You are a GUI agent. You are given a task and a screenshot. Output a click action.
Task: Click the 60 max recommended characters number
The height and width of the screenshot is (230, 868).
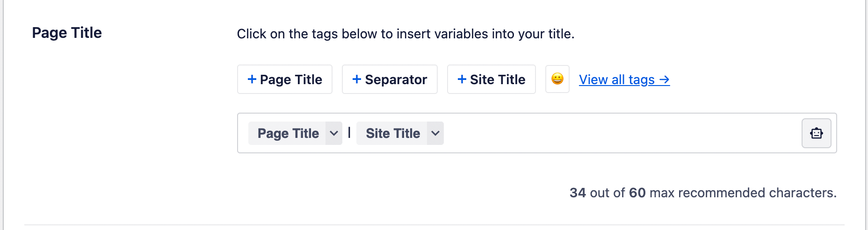[x=637, y=193]
